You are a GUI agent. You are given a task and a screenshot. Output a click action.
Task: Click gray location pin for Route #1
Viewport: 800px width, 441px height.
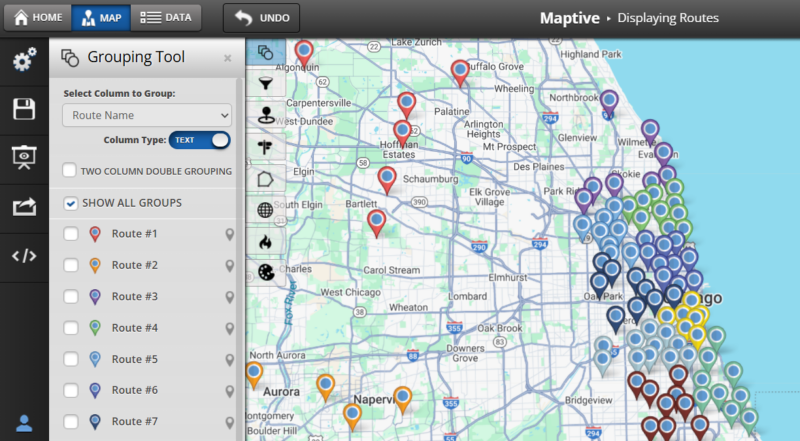[230, 234]
